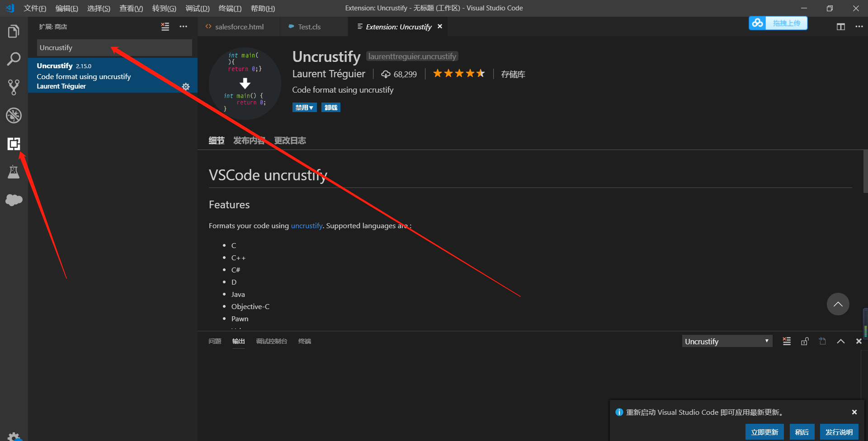Image resolution: width=868 pixels, height=441 pixels.
Task: Split the editor to the right
Action: pos(840,27)
